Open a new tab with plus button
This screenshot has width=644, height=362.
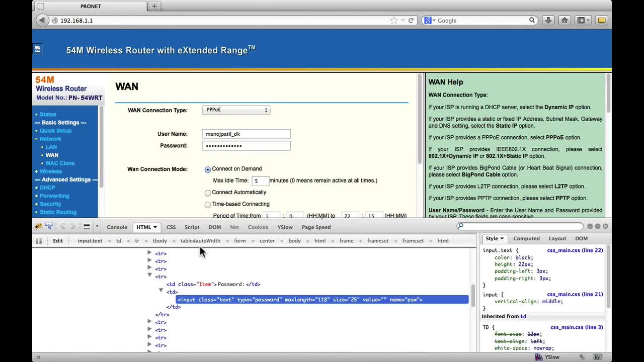[154, 6]
